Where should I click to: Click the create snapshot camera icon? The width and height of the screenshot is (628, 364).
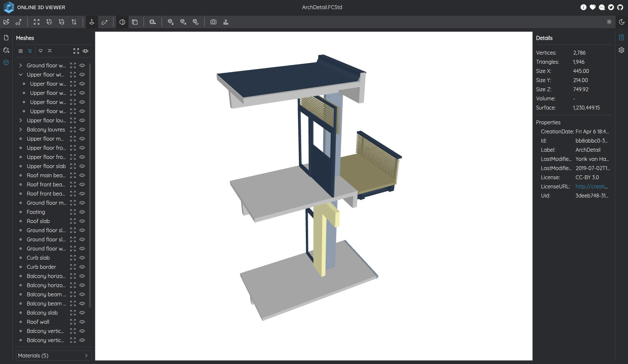(x=213, y=22)
